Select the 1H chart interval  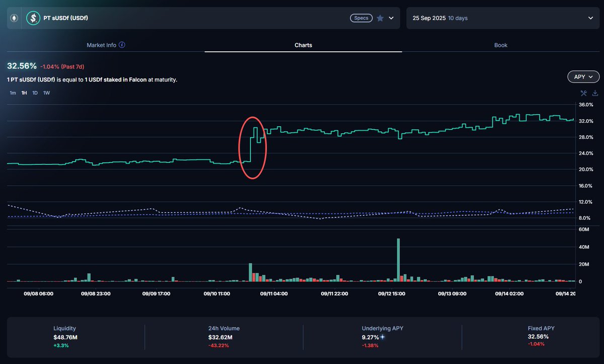24,93
